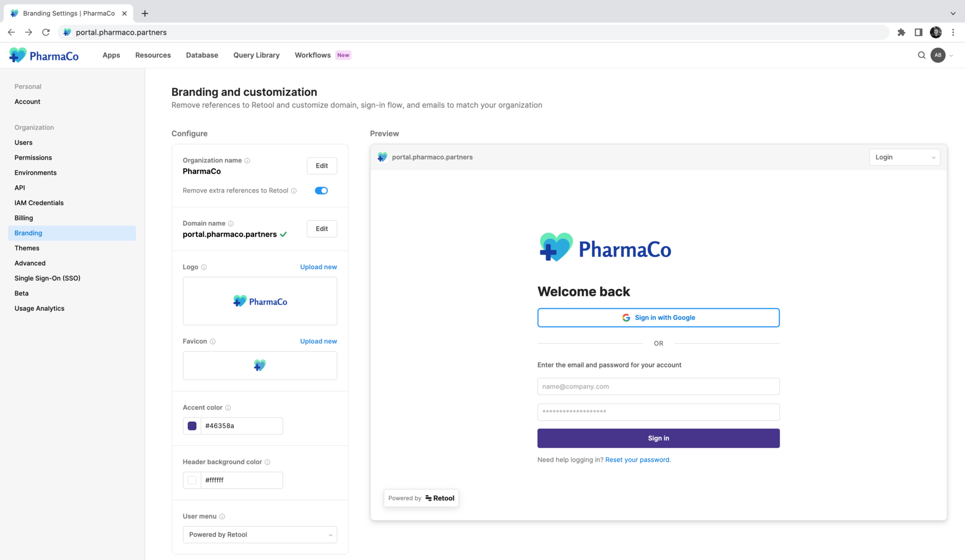This screenshot has width=965, height=560.
Task: Toggle Remove extra references to Retool switch
Action: click(x=321, y=191)
